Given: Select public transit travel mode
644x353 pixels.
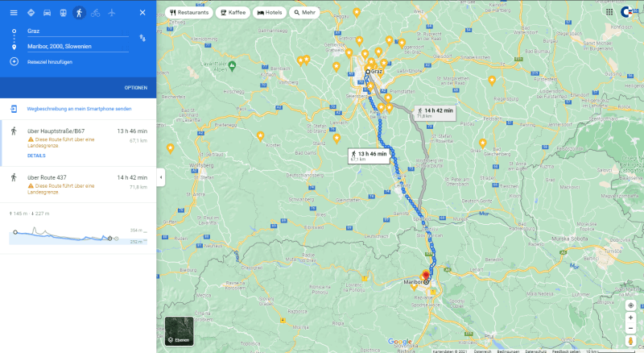Looking at the screenshot, I should [63, 13].
